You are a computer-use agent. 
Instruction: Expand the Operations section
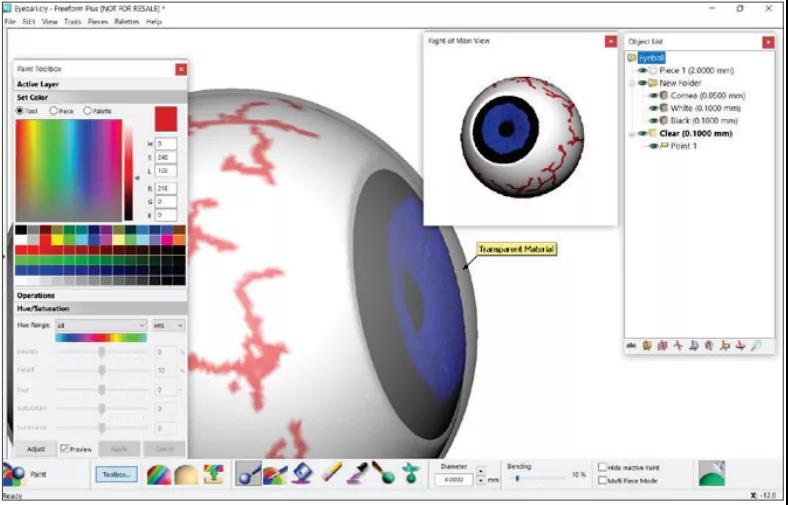coord(100,295)
